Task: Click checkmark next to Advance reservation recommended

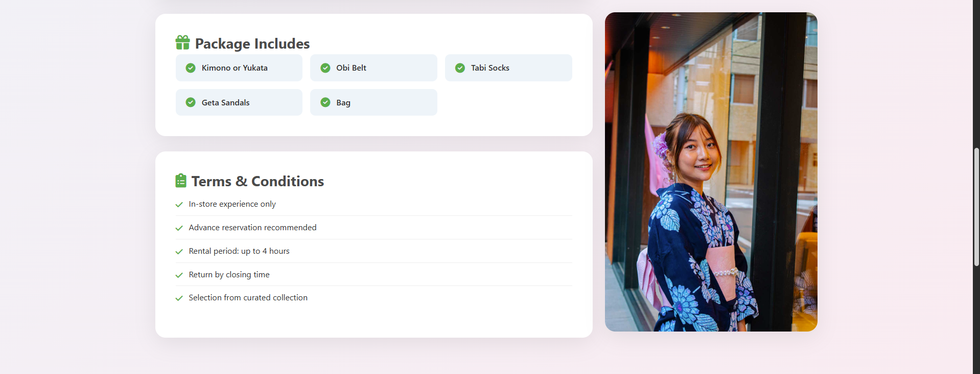Action: click(x=179, y=228)
